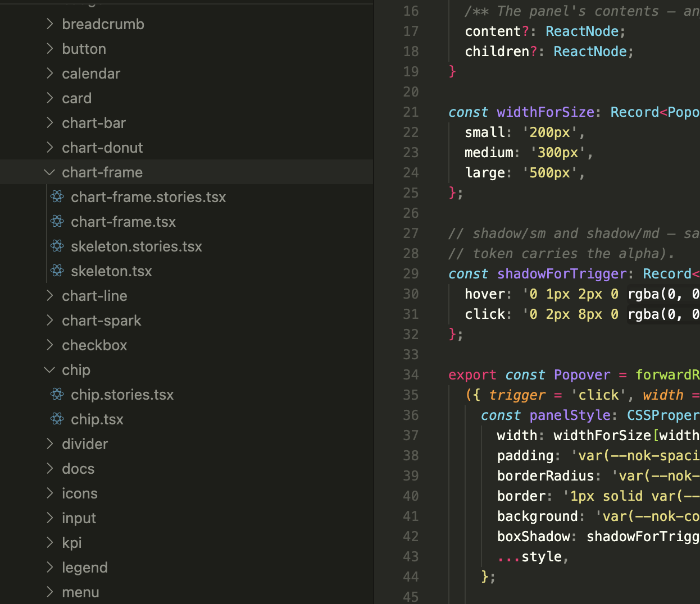Select the kpi folder name
This screenshot has width=700, height=604.
(x=72, y=543)
